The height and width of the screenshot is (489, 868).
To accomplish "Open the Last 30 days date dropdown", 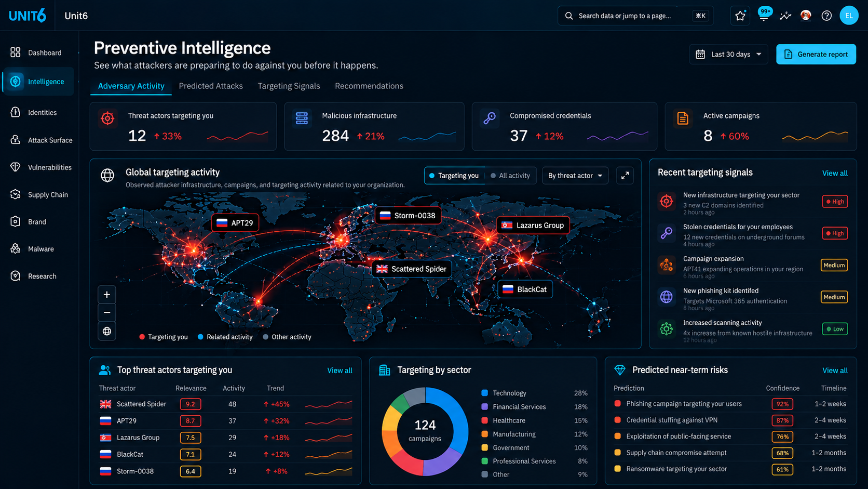I will (x=728, y=54).
